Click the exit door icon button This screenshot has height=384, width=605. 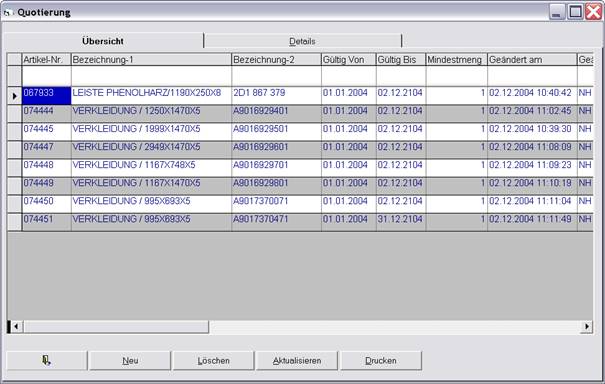pos(47,360)
